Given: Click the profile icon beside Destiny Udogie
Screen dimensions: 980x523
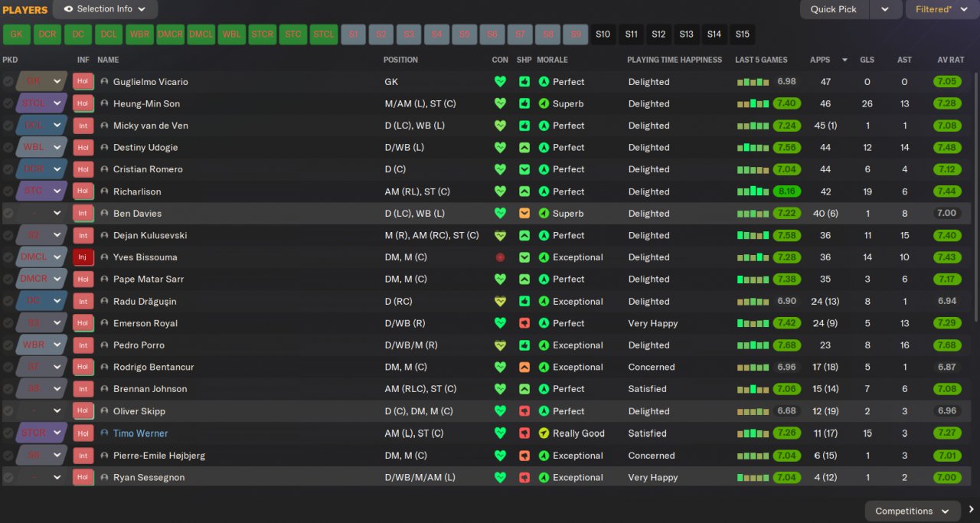Looking at the screenshot, I should click(104, 148).
